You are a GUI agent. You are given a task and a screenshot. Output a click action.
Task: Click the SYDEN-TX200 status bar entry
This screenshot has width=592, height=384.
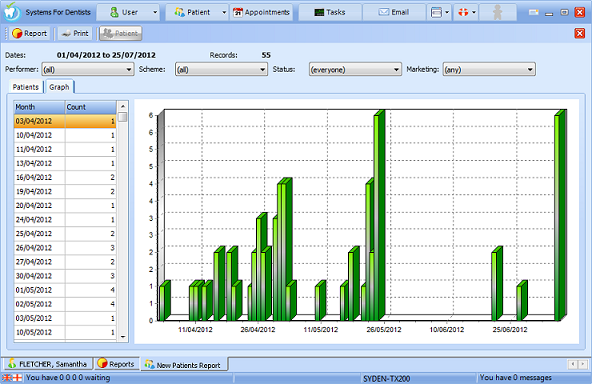click(386, 378)
